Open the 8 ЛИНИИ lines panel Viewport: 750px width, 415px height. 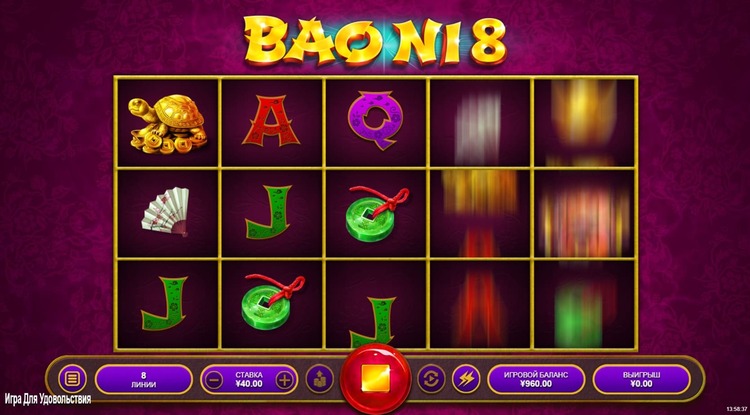(143, 380)
